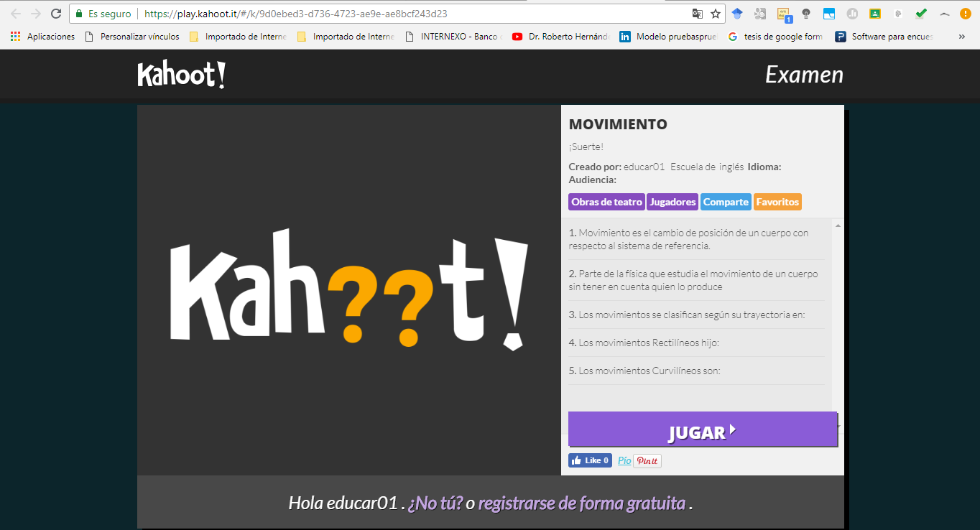Select question 1 Movimiento es el cambio

tap(696, 239)
